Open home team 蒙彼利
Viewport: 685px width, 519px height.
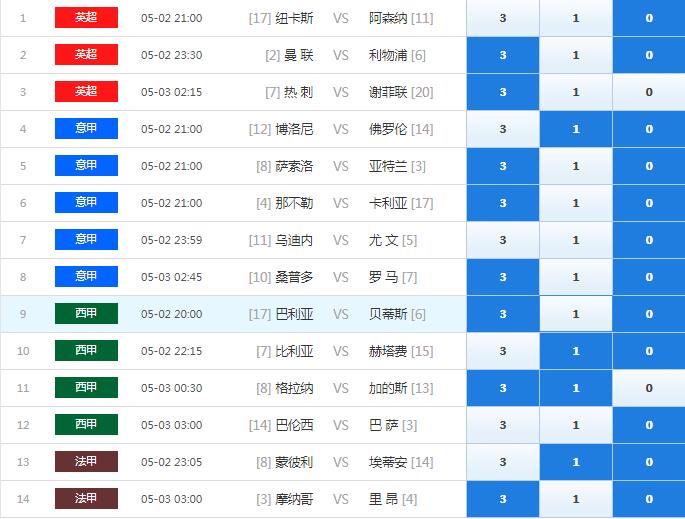294,462
